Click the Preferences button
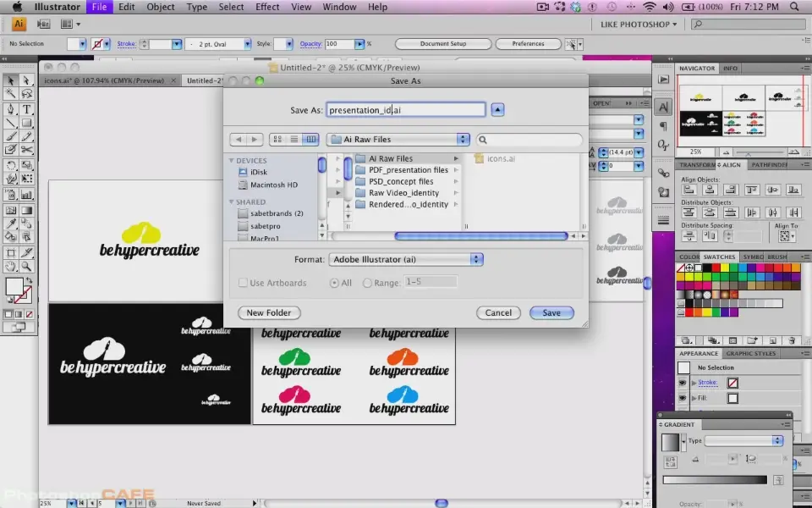This screenshot has width=812, height=508. tap(528, 44)
